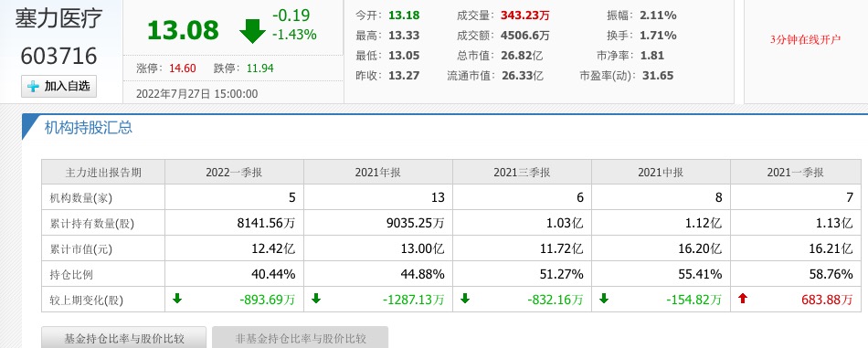
Task: Click the 2021一季报 column header
Action: [x=796, y=173]
